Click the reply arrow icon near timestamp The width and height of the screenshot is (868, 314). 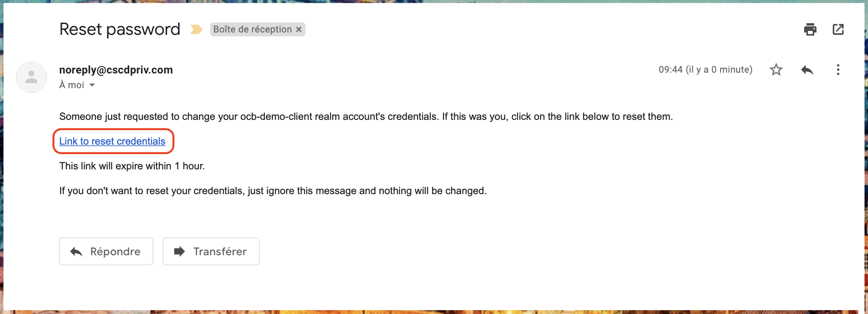(807, 70)
